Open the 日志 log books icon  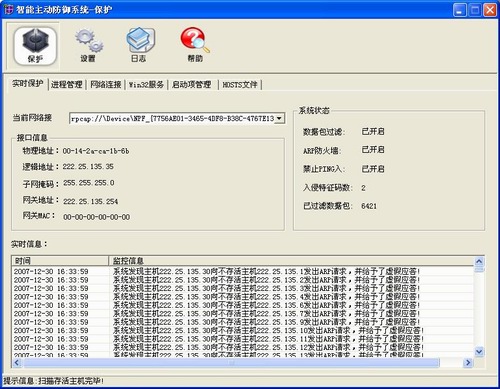pyautogui.click(x=140, y=46)
